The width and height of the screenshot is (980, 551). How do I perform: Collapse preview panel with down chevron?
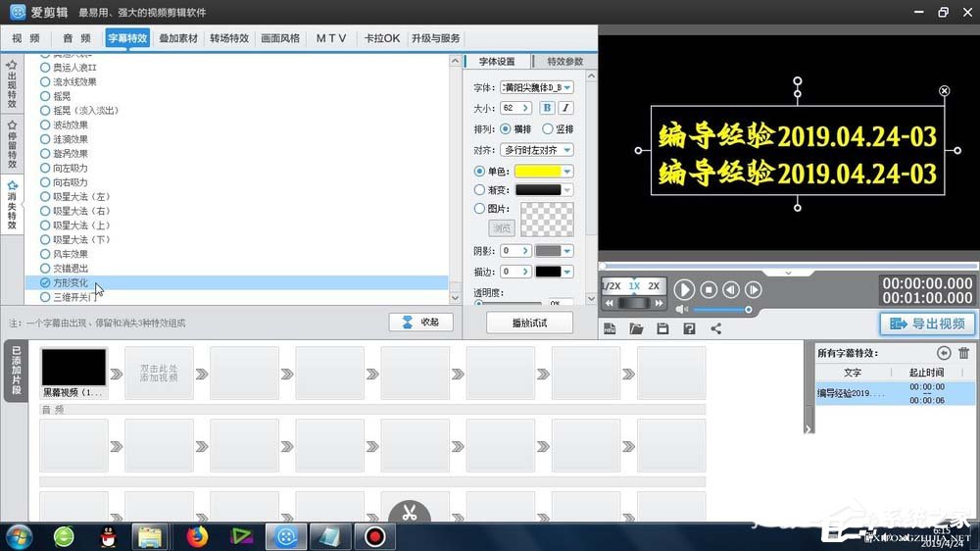tap(788, 274)
